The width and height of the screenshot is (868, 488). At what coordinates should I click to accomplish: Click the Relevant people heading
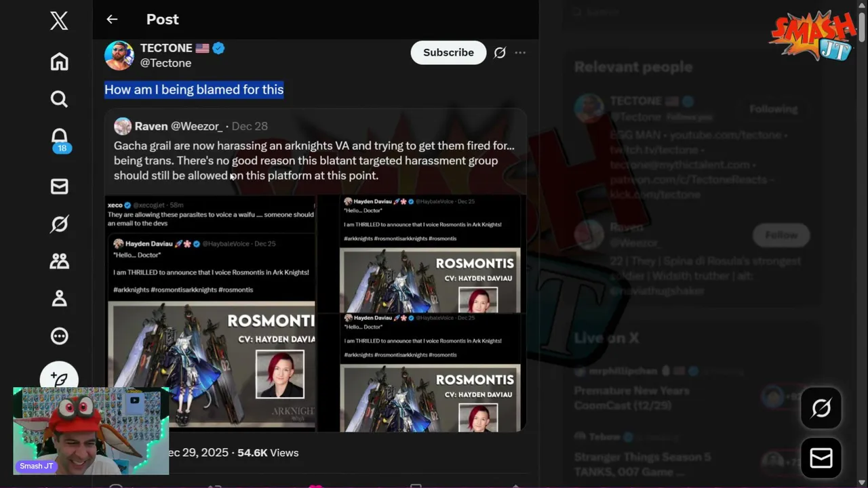point(633,67)
